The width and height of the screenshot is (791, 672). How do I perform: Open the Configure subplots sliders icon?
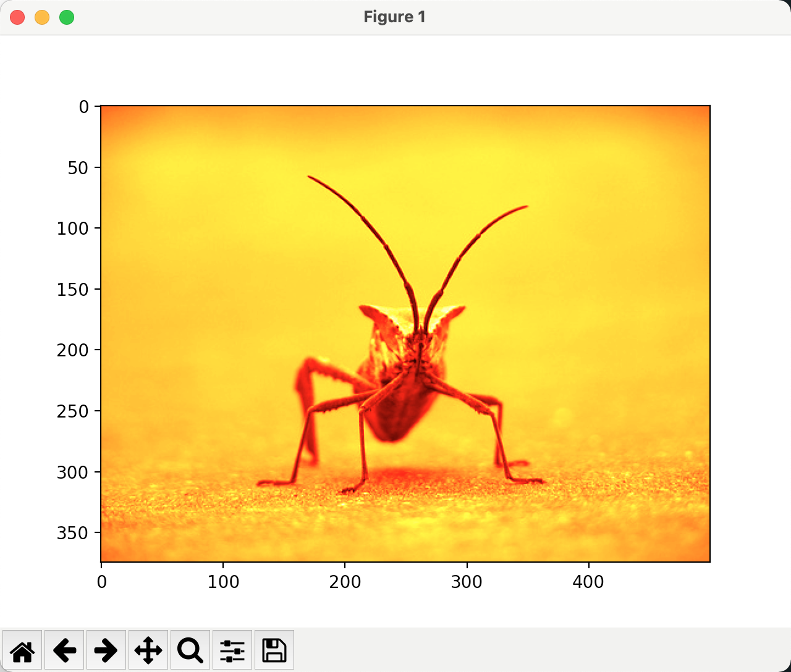click(x=232, y=650)
